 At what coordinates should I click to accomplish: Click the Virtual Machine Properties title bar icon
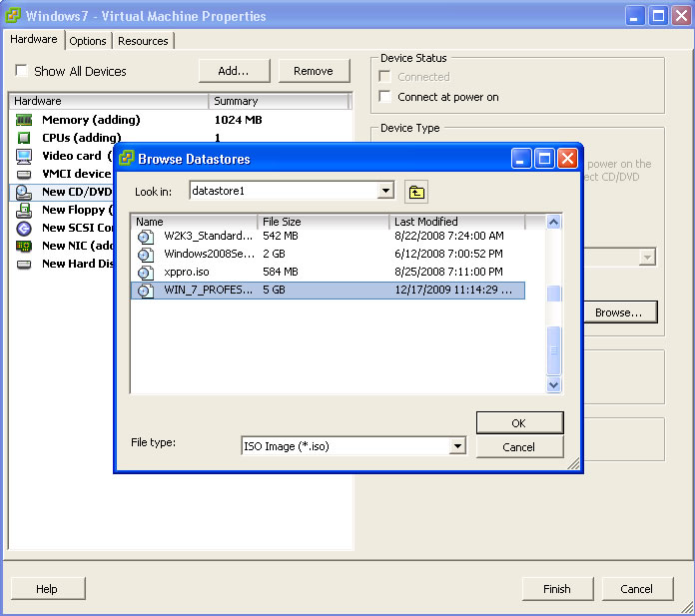13,15
